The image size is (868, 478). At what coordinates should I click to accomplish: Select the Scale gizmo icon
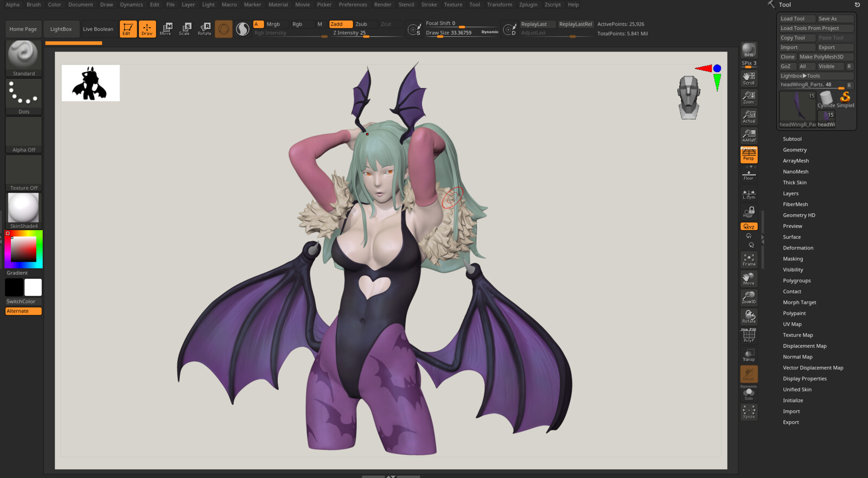click(185, 29)
